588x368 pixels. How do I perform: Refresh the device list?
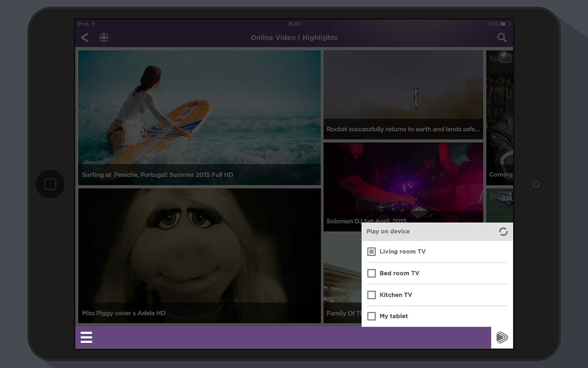click(x=503, y=232)
